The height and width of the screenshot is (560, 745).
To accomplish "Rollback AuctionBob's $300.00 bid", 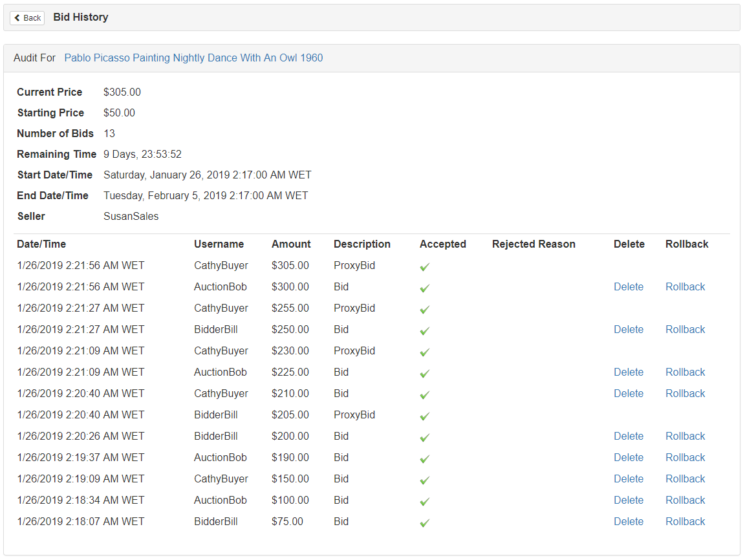I will [685, 287].
